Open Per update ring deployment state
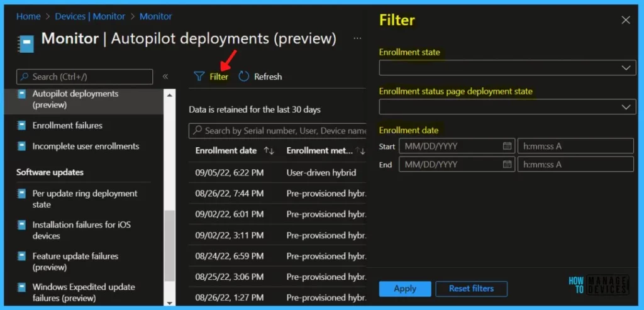Viewport: 644px width, 310px height. click(85, 199)
